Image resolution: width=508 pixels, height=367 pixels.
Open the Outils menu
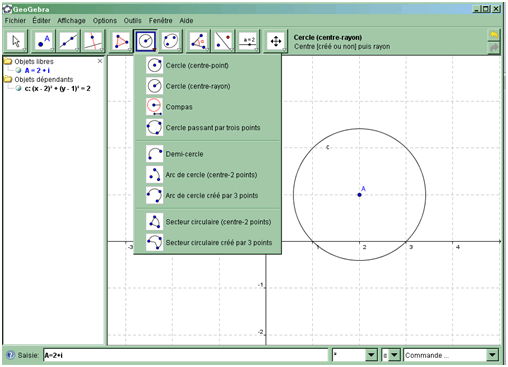(x=133, y=21)
